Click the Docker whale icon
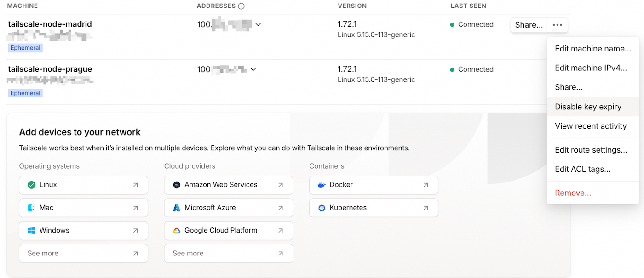The image size is (644, 278). tap(322, 185)
